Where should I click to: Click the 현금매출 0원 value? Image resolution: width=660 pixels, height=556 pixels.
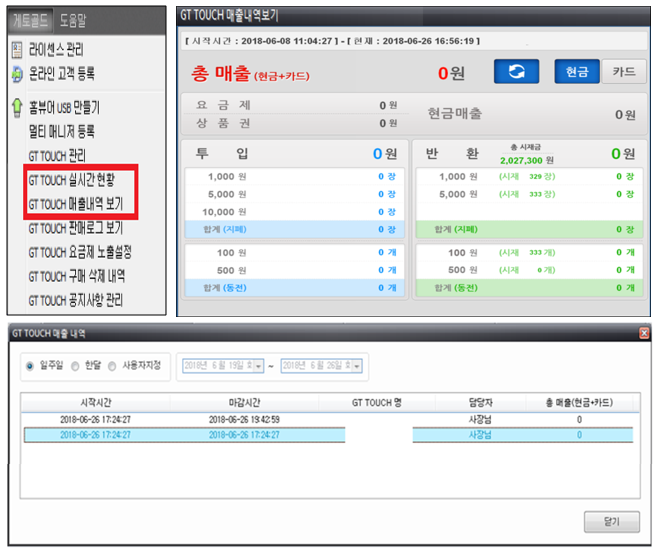pos(625,114)
